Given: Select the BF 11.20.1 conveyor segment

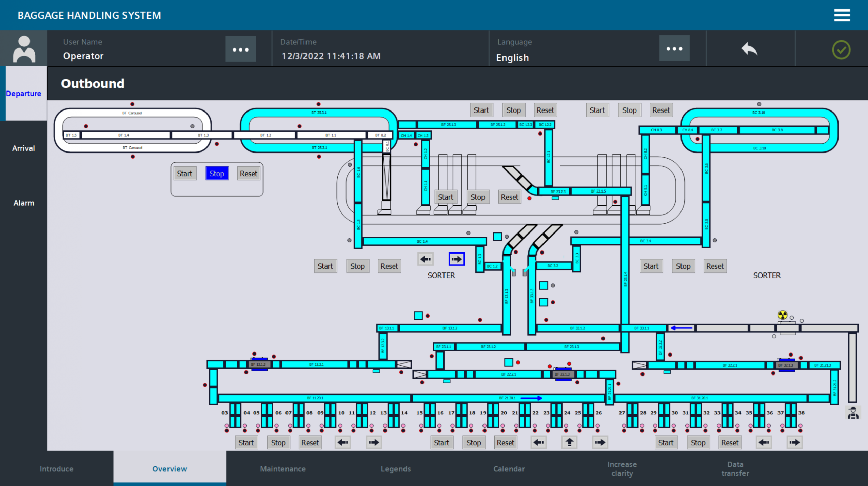Looking at the screenshot, I should click(315, 398).
